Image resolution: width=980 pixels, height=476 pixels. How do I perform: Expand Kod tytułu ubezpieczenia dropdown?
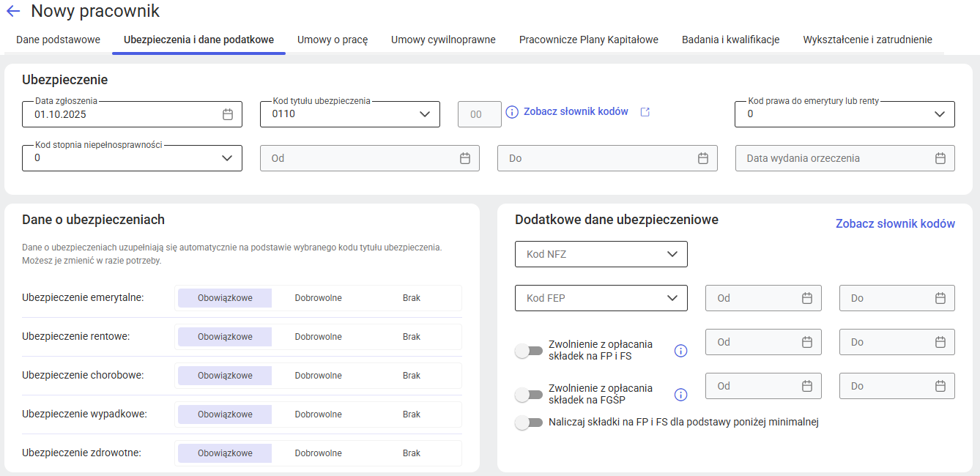point(424,114)
